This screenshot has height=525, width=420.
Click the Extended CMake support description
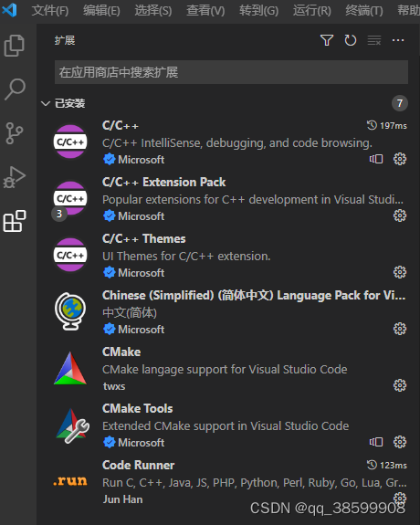226,425
